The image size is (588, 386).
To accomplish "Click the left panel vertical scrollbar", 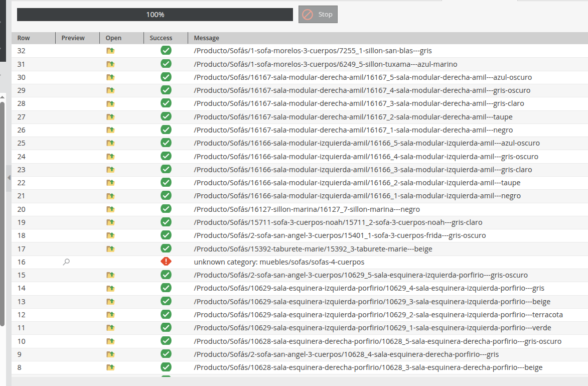I will coord(3,211).
